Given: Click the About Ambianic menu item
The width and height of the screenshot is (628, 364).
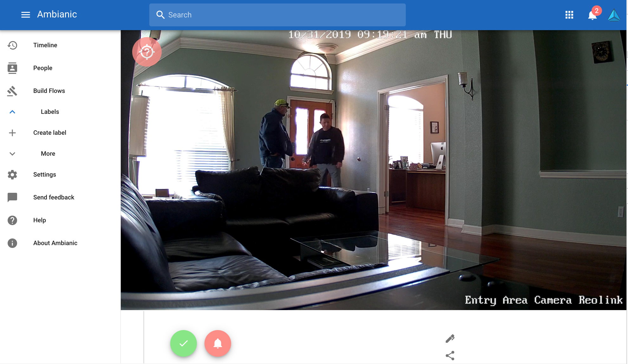Looking at the screenshot, I should (55, 243).
